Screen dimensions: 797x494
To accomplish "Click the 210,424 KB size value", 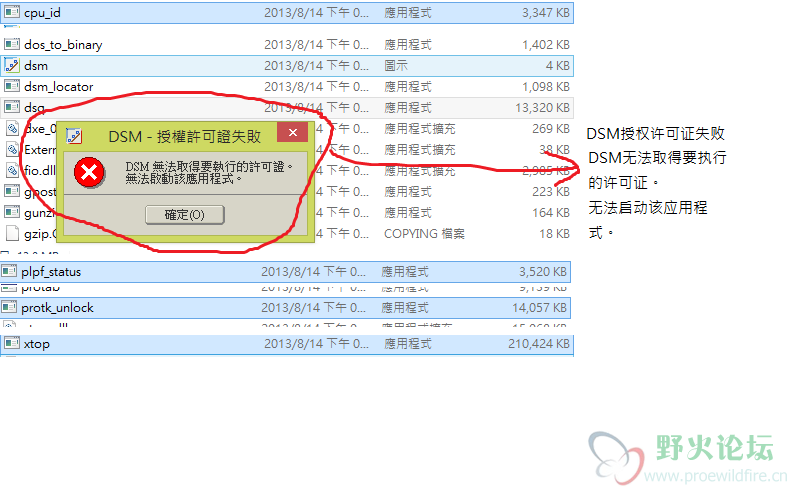I will click(x=538, y=344).
